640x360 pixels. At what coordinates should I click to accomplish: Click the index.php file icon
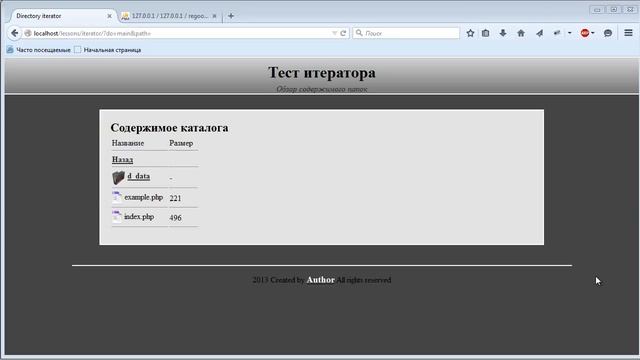(117, 217)
